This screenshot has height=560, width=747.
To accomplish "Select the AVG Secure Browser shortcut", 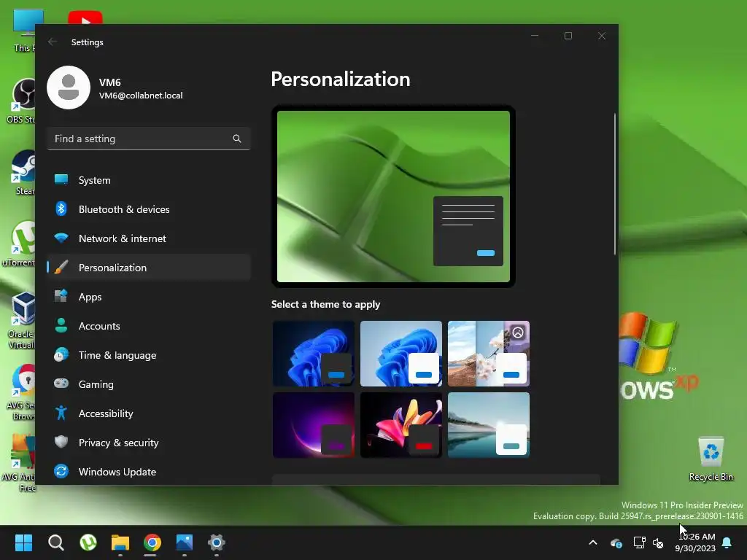I will [x=21, y=392].
